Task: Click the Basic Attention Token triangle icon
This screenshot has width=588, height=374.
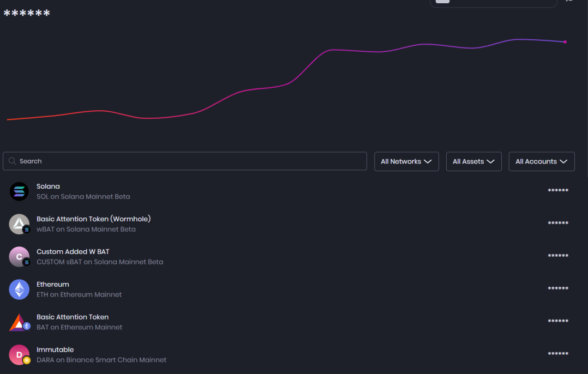Action: [x=19, y=322]
